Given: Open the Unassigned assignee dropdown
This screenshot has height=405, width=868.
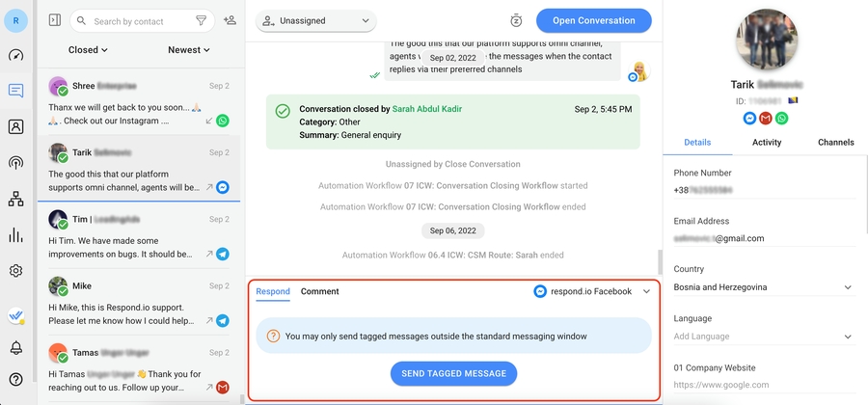Looking at the screenshot, I should [x=315, y=20].
